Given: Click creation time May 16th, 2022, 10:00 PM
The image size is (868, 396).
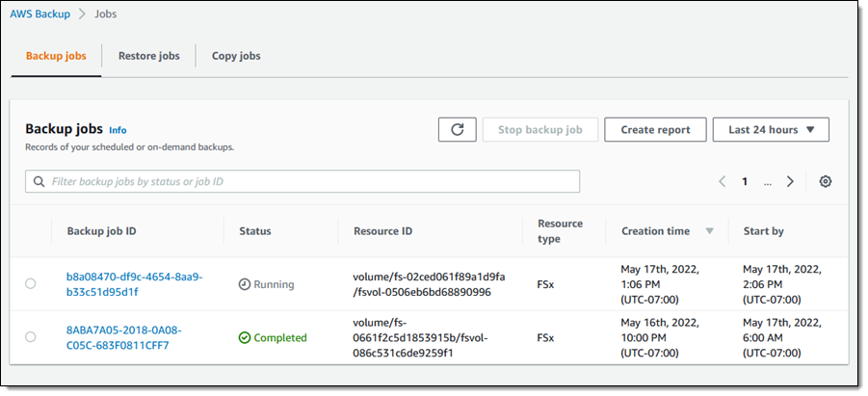Looking at the screenshot, I should (x=660, y=338).
